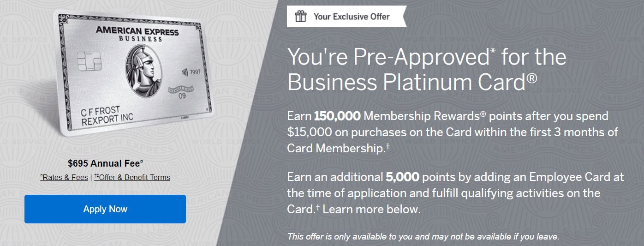Image resolution: width=644 pixels, height=246 pixels.
Task: Click the Centurion portrait on the card
Action: point(143,71)
